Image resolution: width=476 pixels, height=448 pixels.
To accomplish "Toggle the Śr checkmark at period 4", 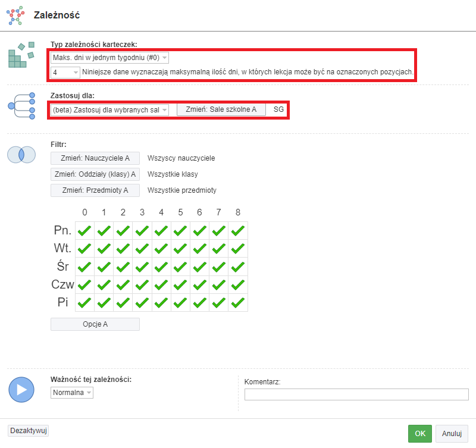I will [x=161, y=267].
